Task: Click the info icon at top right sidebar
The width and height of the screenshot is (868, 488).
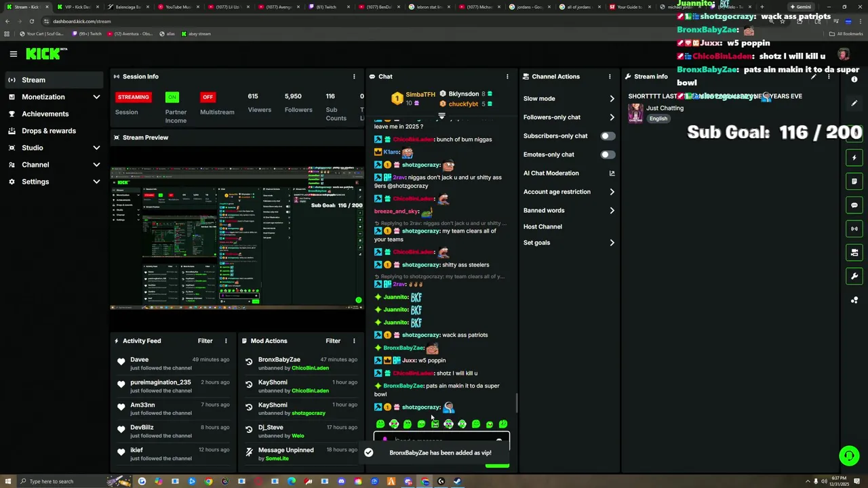Action: pyautogui.click(x=854, y=80)
